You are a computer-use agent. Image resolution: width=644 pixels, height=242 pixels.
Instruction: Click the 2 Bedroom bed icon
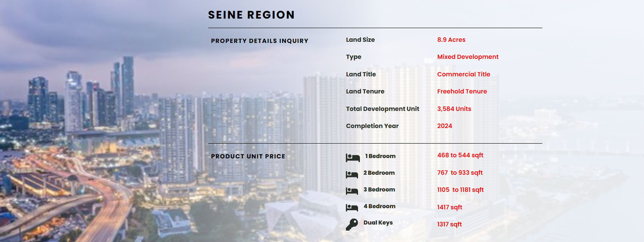point(352,174)
